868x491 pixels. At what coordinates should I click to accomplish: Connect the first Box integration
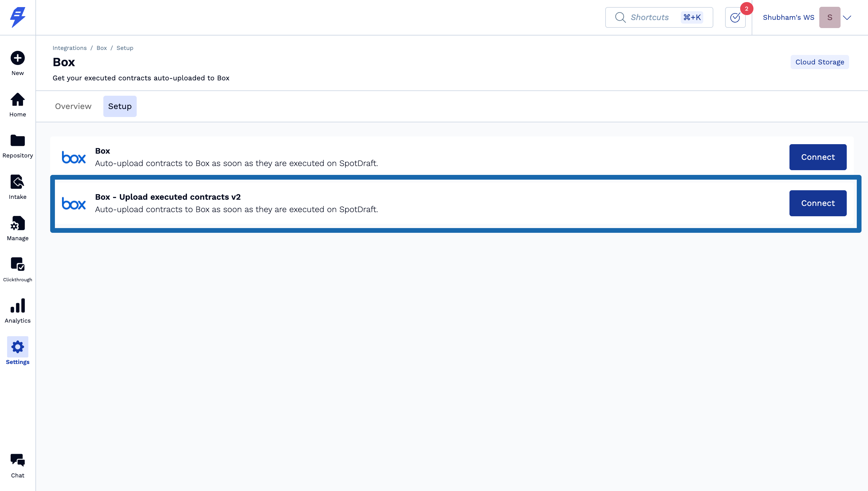818,157
